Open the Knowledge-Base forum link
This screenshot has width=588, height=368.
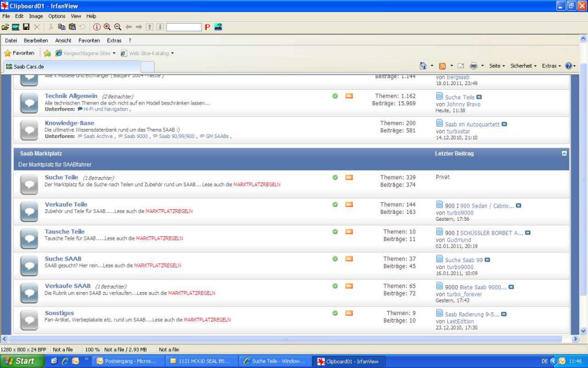click(69, 123)
